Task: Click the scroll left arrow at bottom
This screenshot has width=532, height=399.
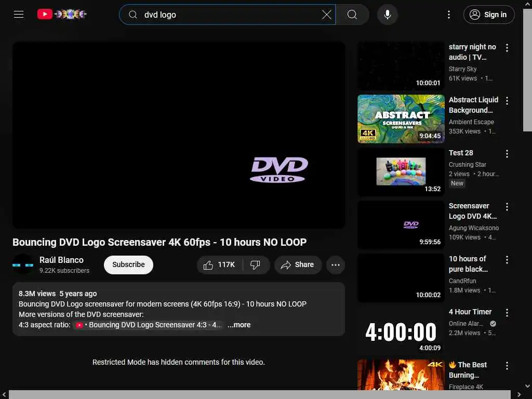Action: point(4,395)
